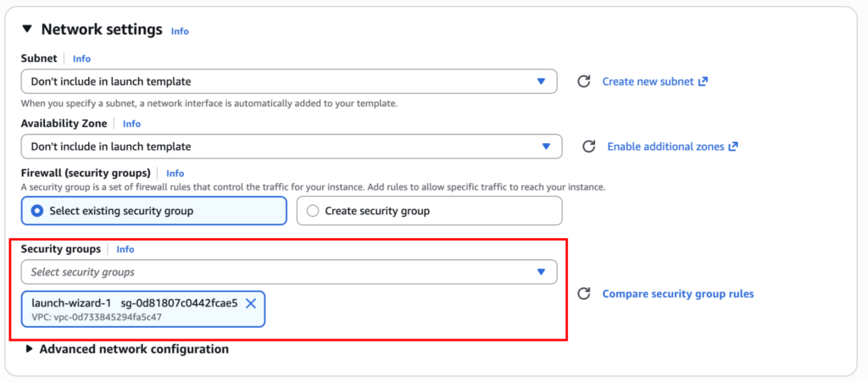Refresh the security groups list
The height and width of the screenshot is (382, 868).
click(583, 294)
